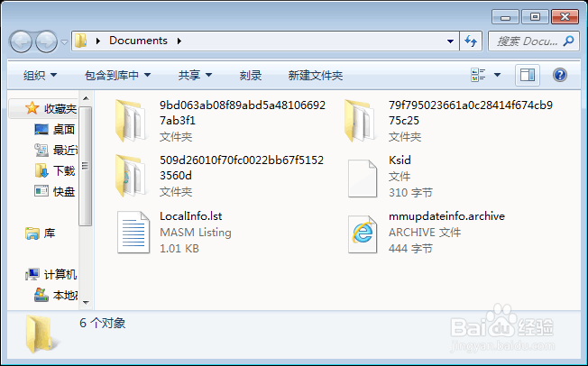Select folder starting with 9bd063ab
This screenshot has height=366, width=588.
(131, 121)
